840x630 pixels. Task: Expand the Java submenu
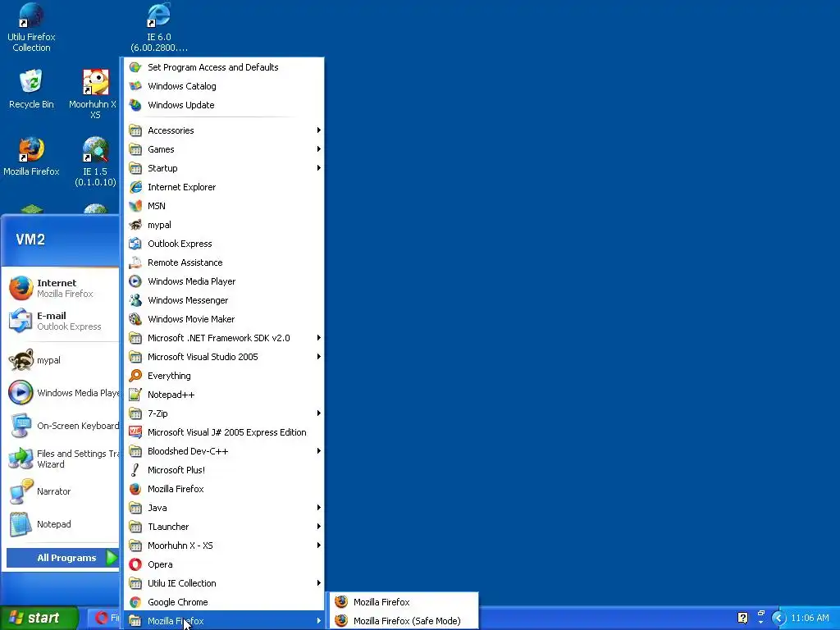tap(224, 507)
